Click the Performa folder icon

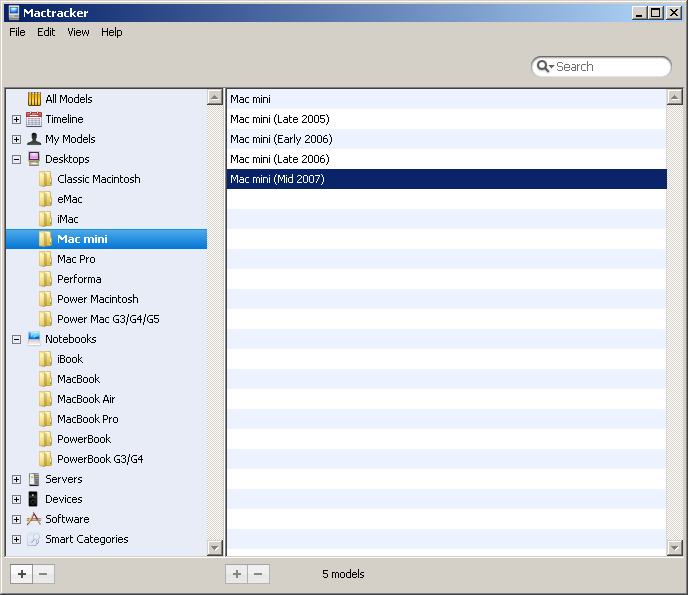click(x=45, y=279)
